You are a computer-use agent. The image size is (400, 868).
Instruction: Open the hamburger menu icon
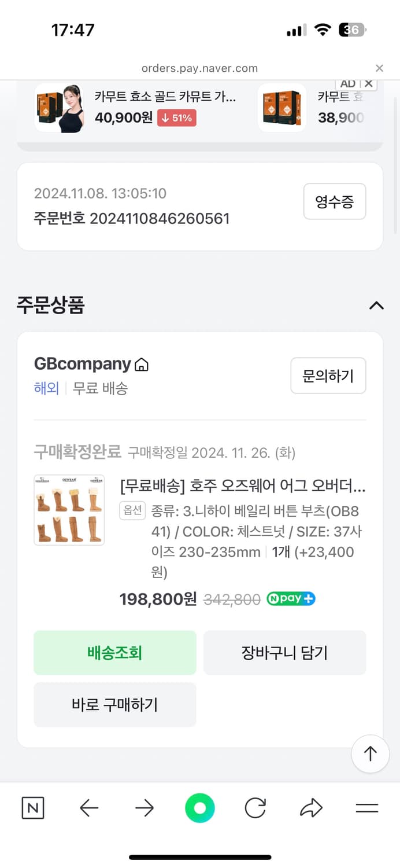click(367, 808)
